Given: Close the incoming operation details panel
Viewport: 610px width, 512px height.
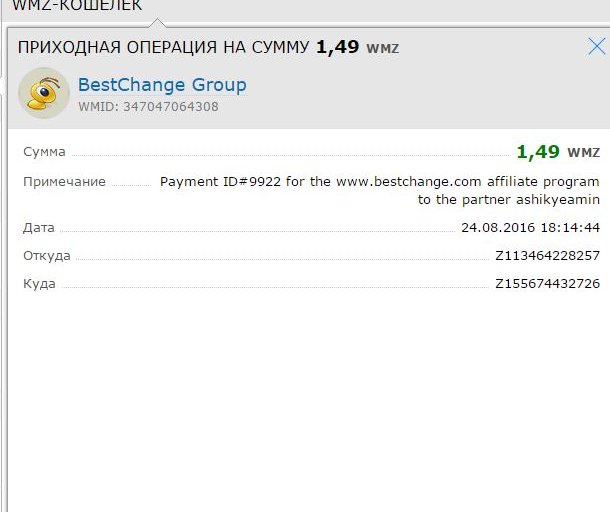Looking at the screenshot, I should [x=595, y=46].
